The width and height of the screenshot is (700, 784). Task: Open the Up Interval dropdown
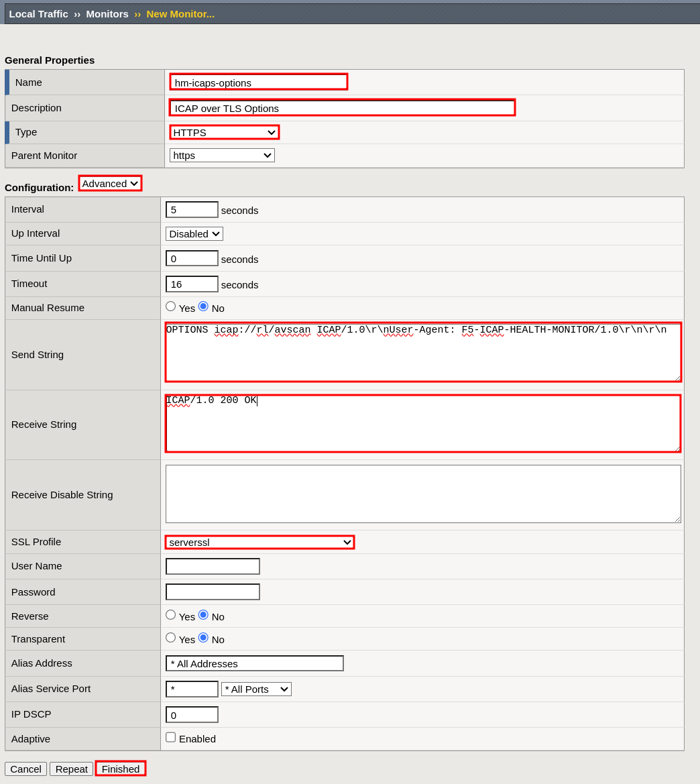194,233
